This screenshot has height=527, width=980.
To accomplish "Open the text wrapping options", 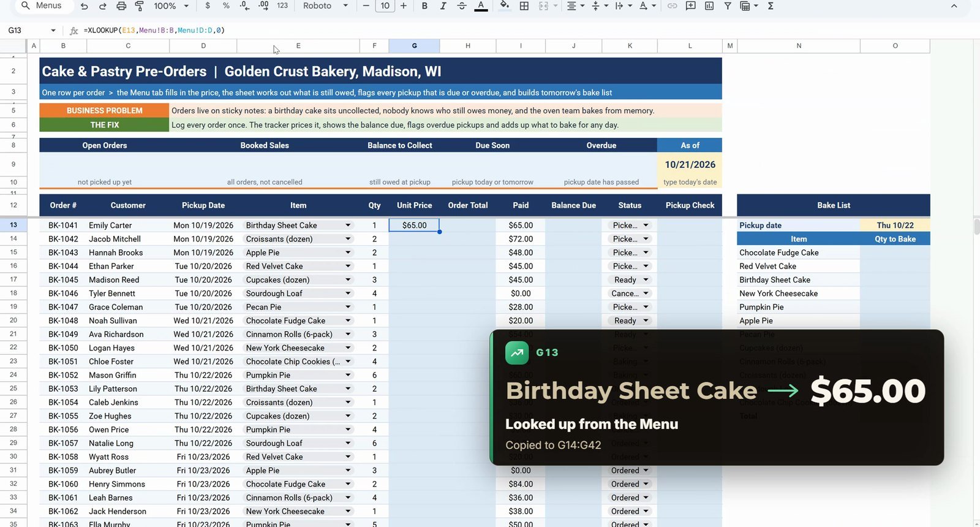I will [622, 6].
